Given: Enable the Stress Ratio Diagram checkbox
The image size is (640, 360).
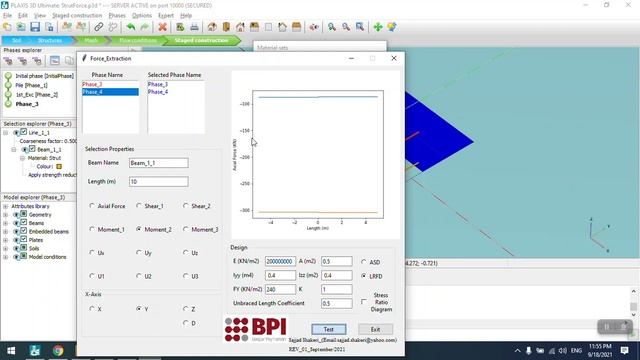Looking at the screenshot, I should [x=364, y=302].
